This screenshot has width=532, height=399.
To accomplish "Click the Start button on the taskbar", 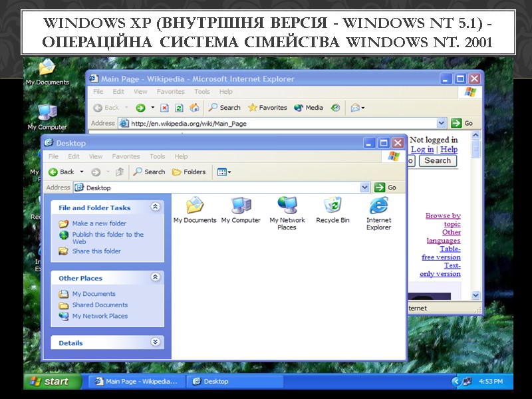I will [51, 381].
